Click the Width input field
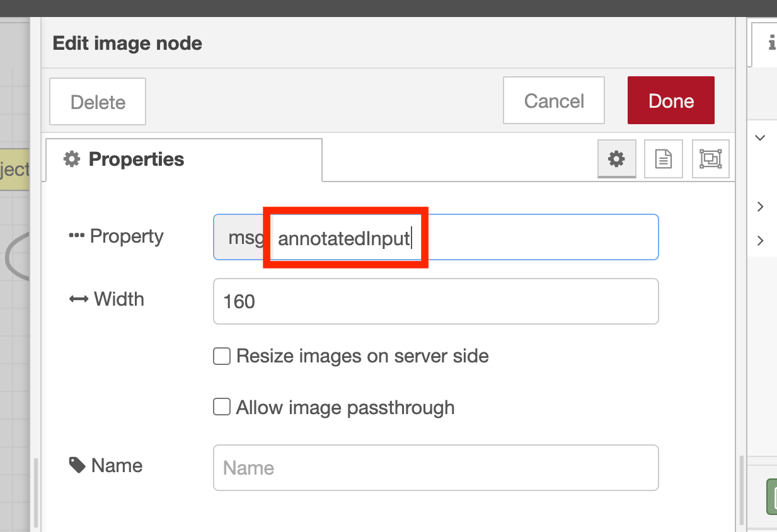This screenshot has height=532, width=777. pyautogui.click(x=436, y=301)
